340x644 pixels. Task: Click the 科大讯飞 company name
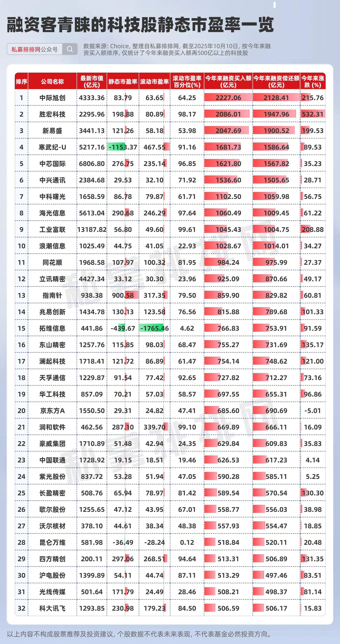pos(52,608)
